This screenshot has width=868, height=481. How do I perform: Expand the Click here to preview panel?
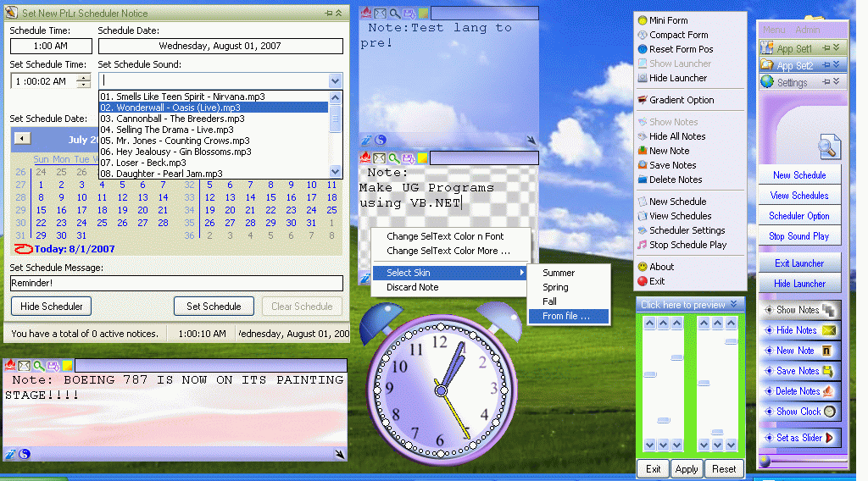[734, 305]
